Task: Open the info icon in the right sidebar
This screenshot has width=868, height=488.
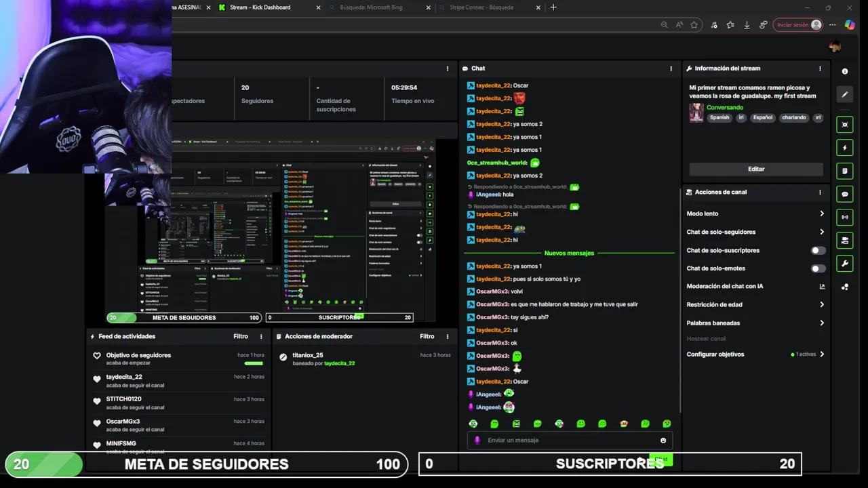Action: (845, 71)
